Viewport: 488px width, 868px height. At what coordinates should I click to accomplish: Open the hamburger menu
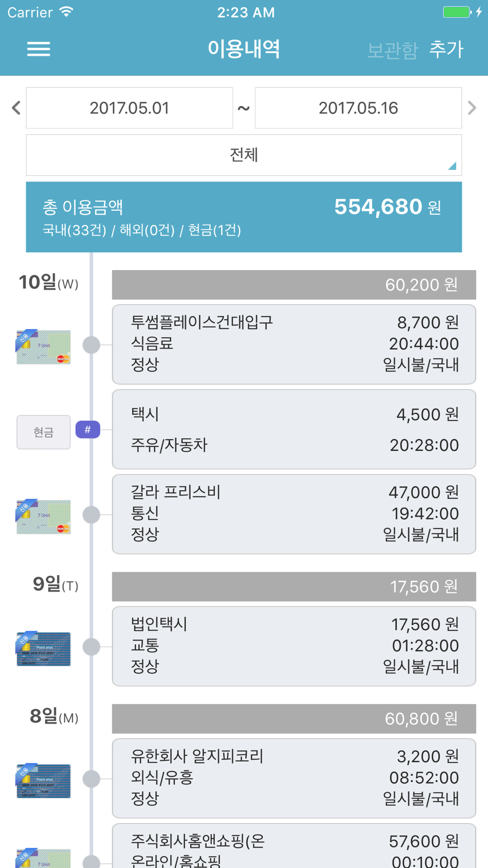[39, 49]
